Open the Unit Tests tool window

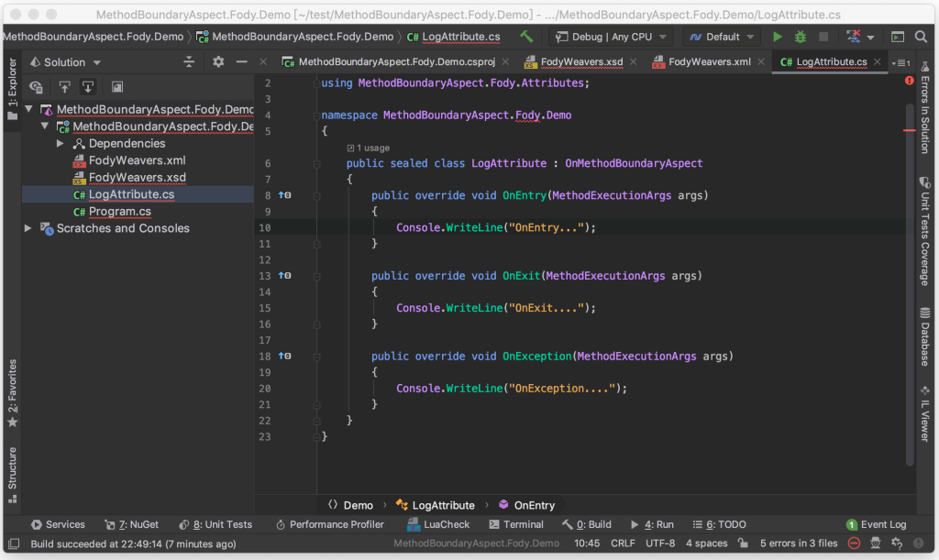click(215, 524)
